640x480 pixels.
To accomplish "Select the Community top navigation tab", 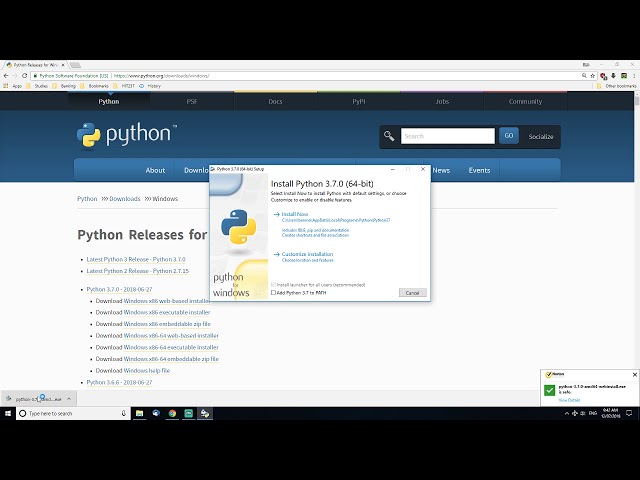I will click(x=525, y=101).
